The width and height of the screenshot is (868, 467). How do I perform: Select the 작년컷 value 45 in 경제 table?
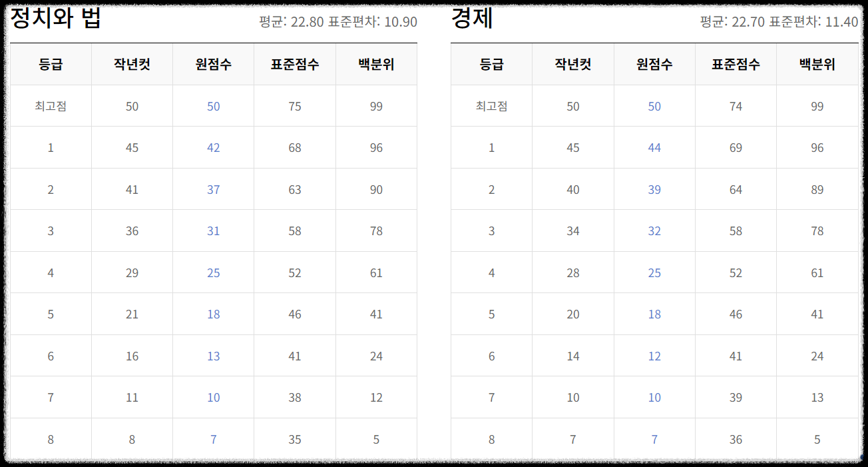572,147
